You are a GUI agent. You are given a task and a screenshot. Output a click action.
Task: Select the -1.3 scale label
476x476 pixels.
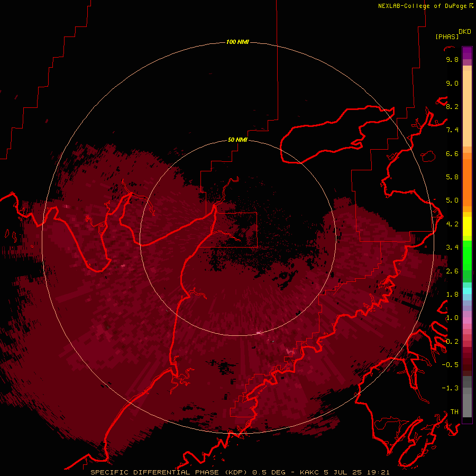450,388
